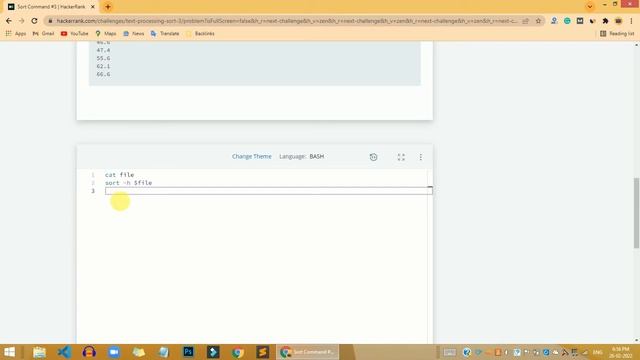Click output value 62.1

pos(103,66)
